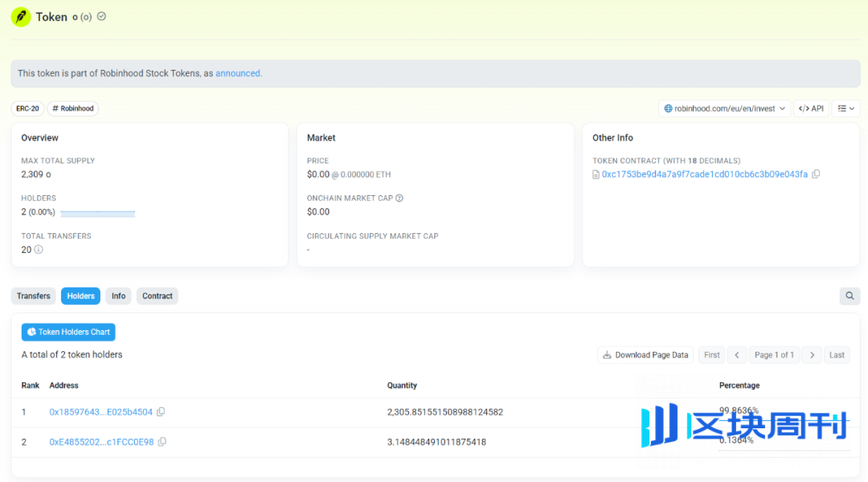Screen dimensions: 868x482
Task: Open the onchain market cap help icon
Action: (x=399, y=198)
